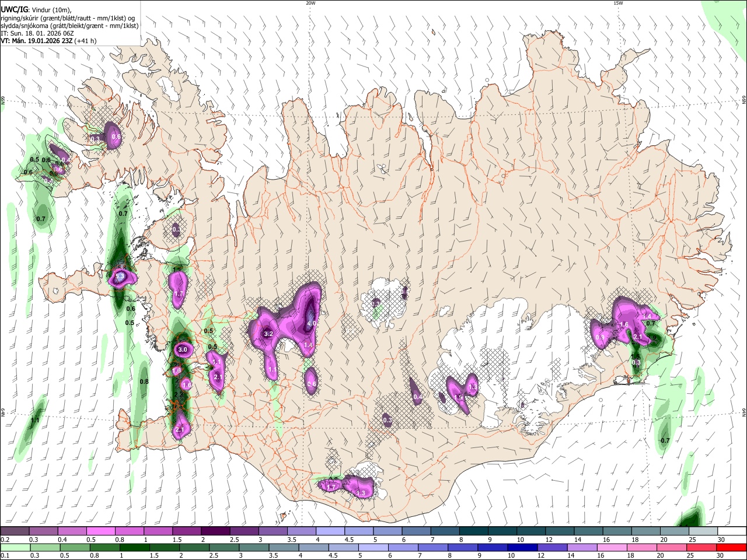This screenshot has width=747, height=560.
Task: Select the 'Vindur (10m)' header label
Action: point(51,10)
